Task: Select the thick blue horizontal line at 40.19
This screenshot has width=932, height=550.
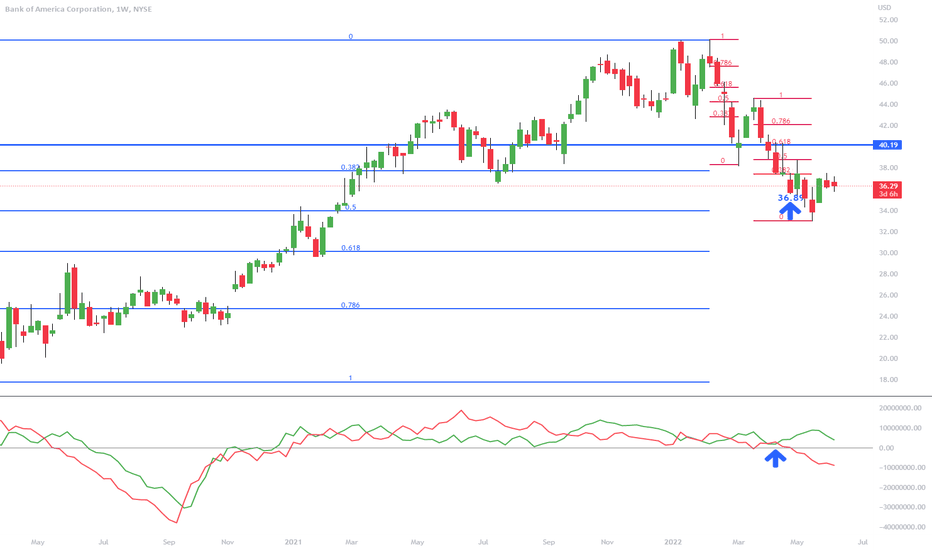Action: point(436,144)
